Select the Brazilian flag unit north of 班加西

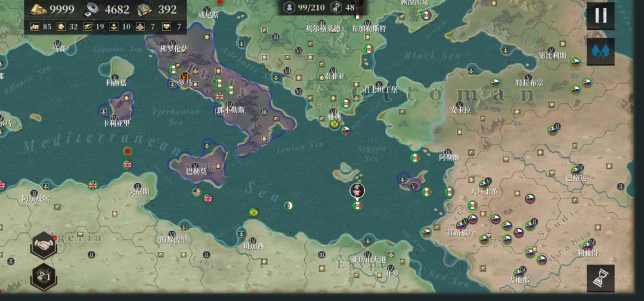[x=254, y=212]
